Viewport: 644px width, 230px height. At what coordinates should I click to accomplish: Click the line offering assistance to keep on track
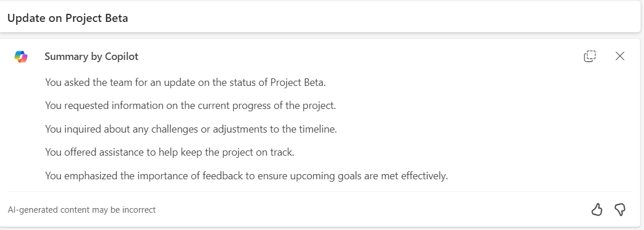tap(170, 153)
